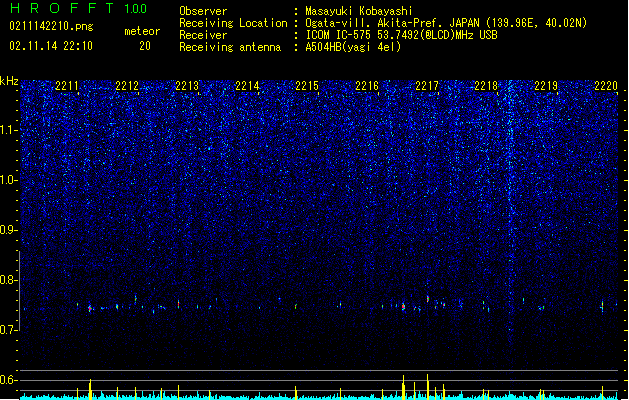The height and width of the screenshot is (400, 629).
Task: Click the 2220 time marker
Action: point(606,86)
